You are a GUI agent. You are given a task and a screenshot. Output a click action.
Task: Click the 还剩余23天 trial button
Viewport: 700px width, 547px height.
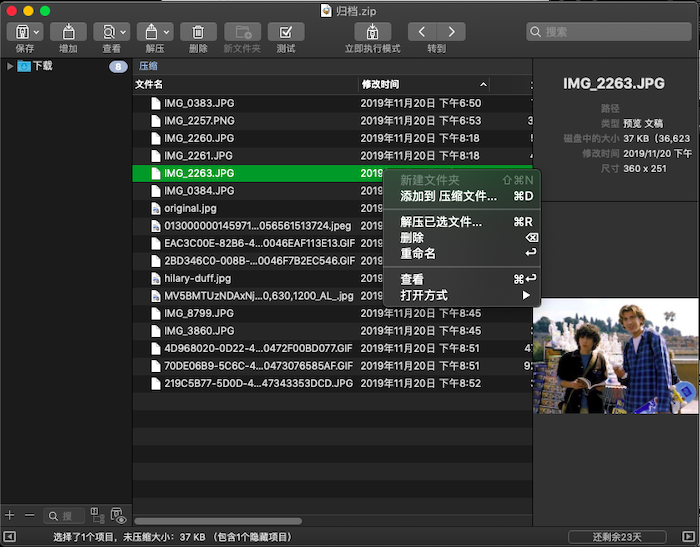pyautogui.click(x=616, y=537)
